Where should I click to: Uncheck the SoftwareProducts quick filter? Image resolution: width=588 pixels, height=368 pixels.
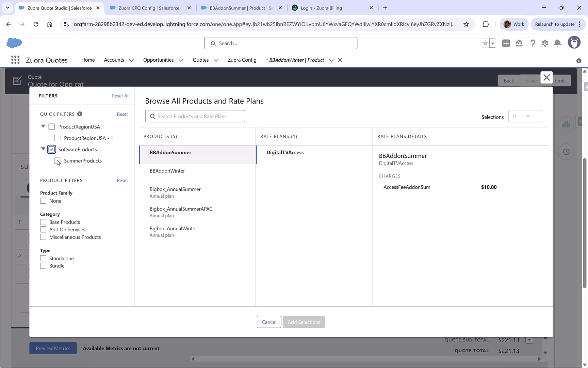(51, 149)
